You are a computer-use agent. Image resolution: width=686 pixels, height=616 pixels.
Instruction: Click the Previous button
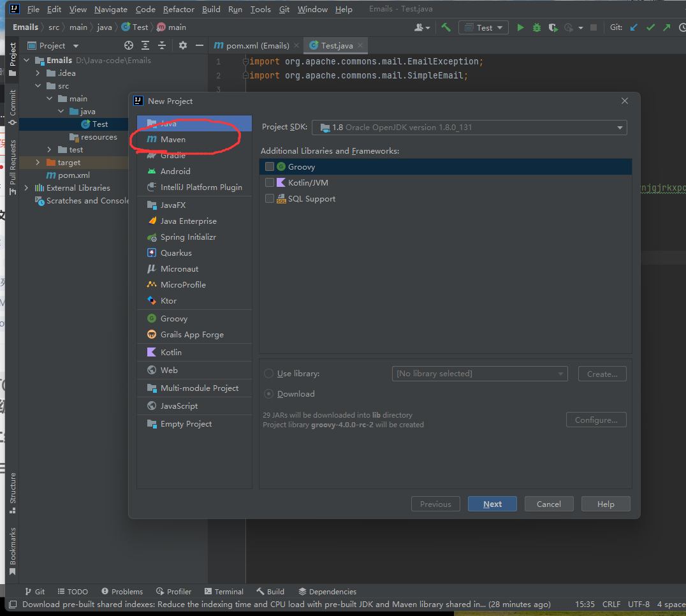435,504
